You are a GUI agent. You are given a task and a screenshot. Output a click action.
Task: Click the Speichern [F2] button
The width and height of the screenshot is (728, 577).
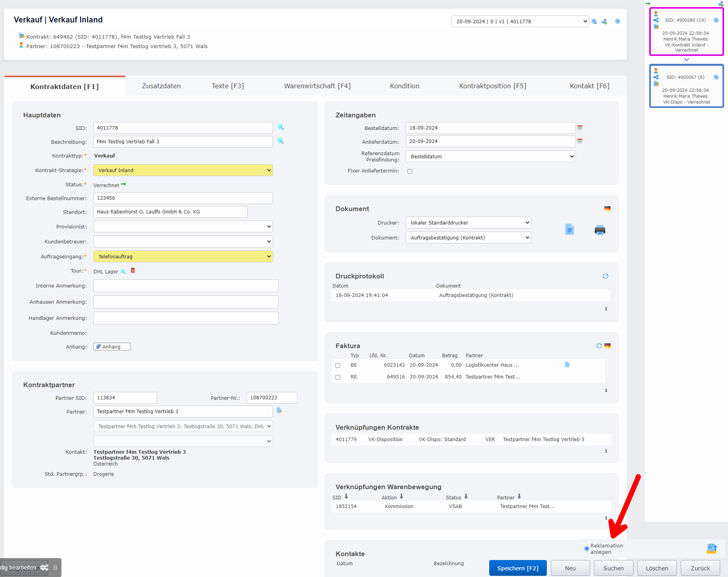pyautogui.click(x=518, y=568)
